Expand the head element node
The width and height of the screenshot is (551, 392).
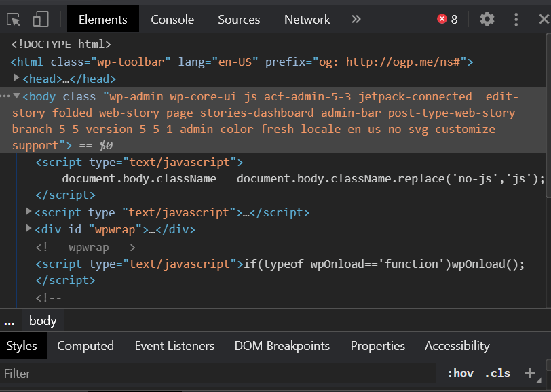[x=16, y=78]
